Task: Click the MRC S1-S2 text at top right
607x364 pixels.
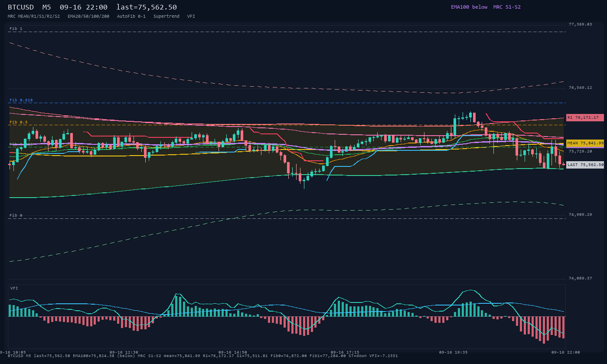Action: [x=507, y=7]
